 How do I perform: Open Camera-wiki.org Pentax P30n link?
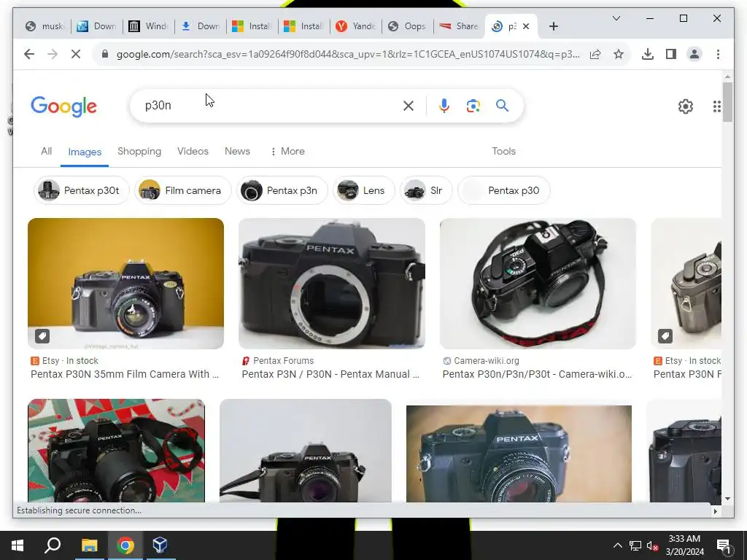[x=538, y=374]
